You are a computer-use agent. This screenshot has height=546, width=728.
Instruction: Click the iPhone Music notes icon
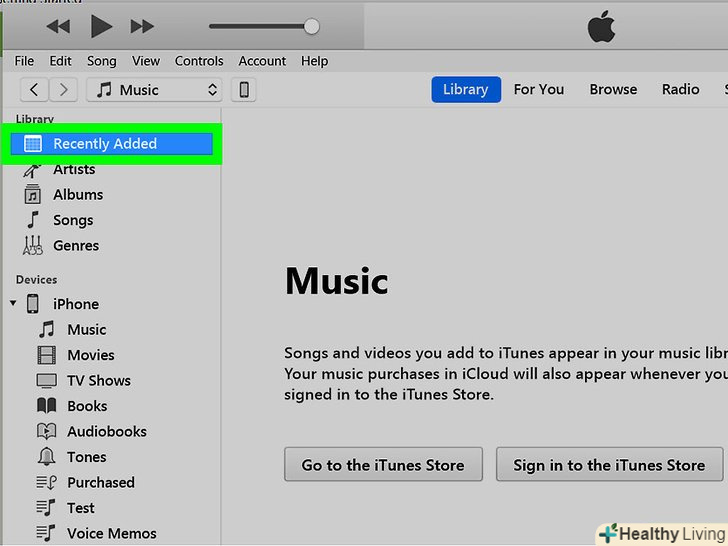46,329
